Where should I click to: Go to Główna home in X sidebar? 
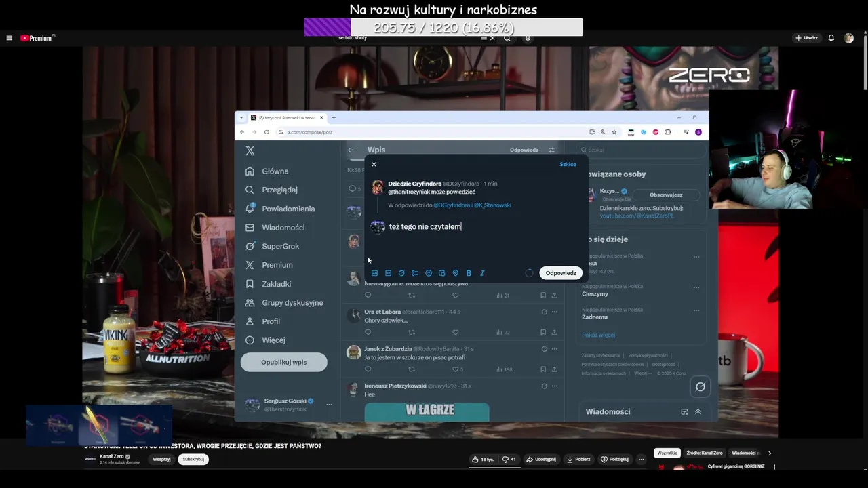[267, 171]
